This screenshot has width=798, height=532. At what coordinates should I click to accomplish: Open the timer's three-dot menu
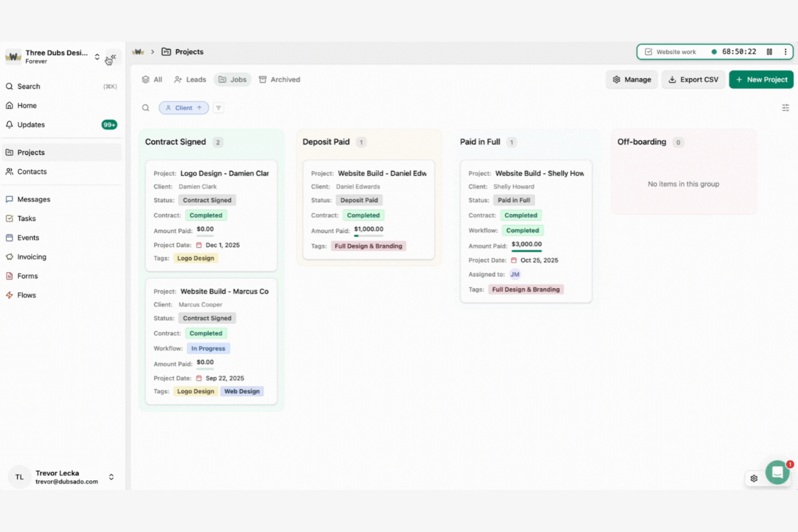(786, 51)
